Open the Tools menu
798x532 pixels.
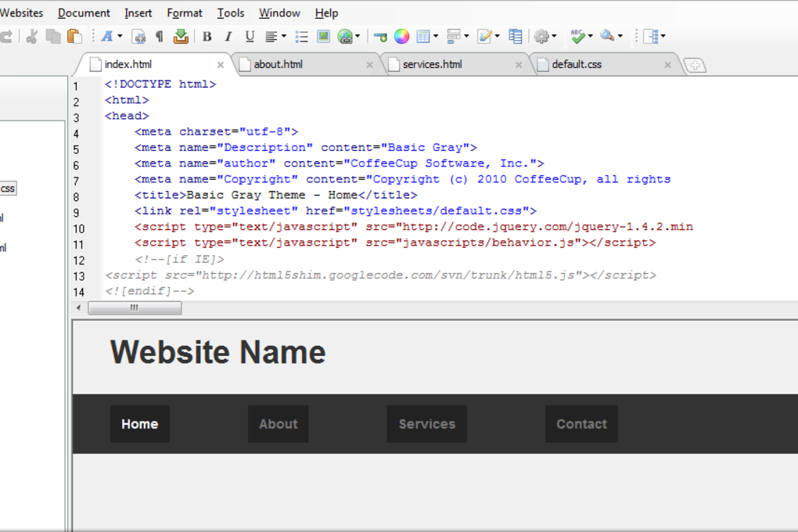point(231,13)
